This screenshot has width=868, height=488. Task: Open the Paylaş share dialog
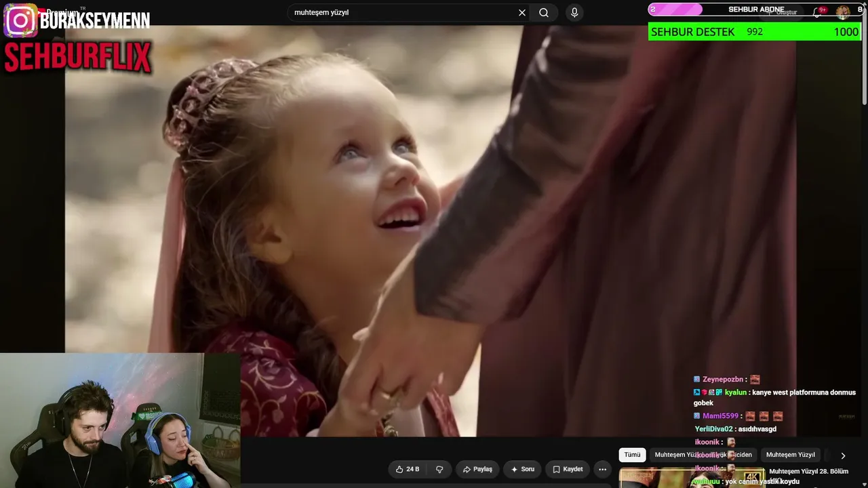point(477,469)
